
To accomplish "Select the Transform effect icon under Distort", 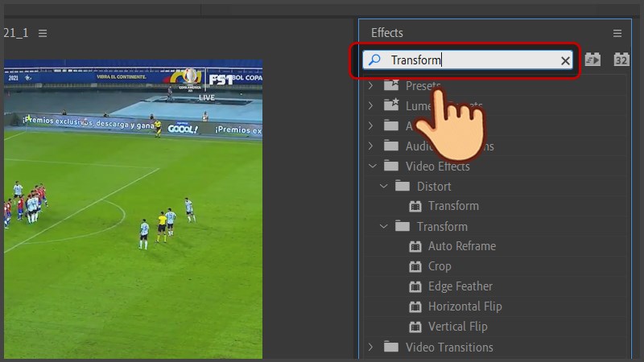I will coord(415,206).
